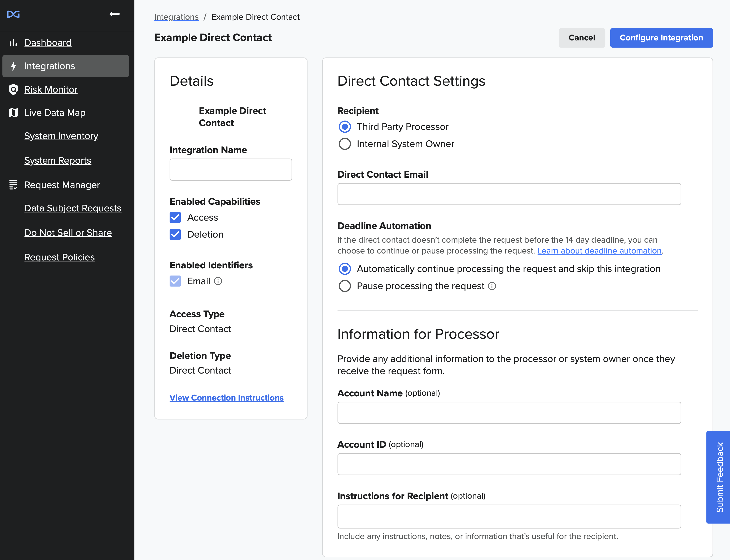Click the Dashboard bar chart icon

coord(13,43)
